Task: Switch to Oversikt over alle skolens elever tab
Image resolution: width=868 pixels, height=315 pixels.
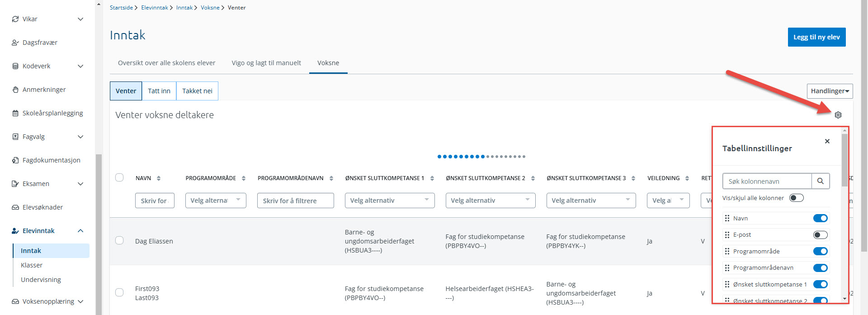Action: 166,63
